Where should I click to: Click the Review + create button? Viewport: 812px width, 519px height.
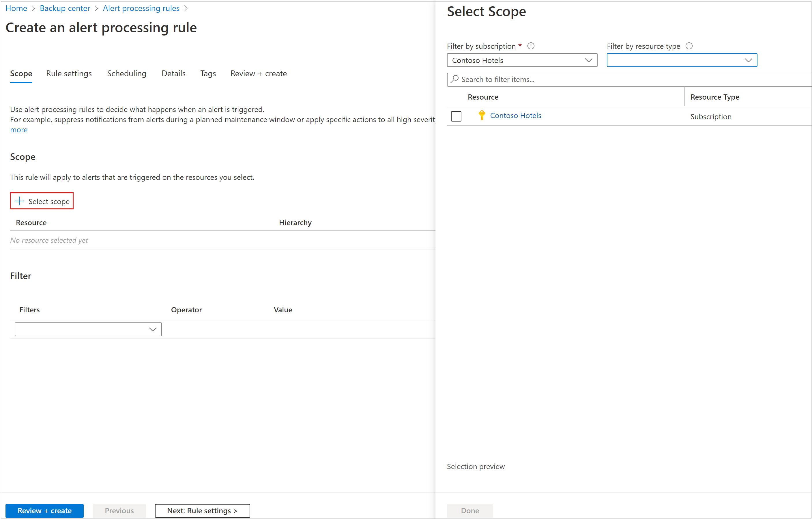45,510
